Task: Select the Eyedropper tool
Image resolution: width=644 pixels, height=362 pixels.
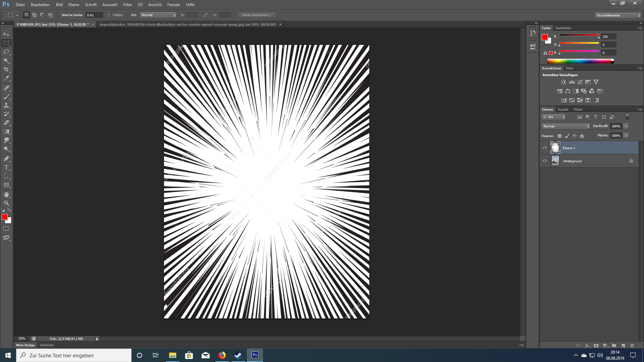Action: (6, 78)
